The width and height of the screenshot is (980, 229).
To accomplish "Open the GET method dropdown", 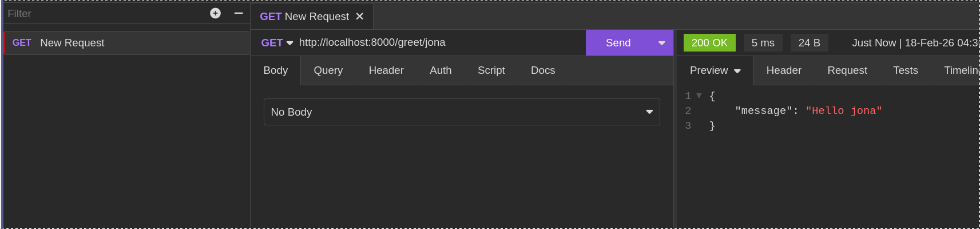I will (x=277, y=43).
